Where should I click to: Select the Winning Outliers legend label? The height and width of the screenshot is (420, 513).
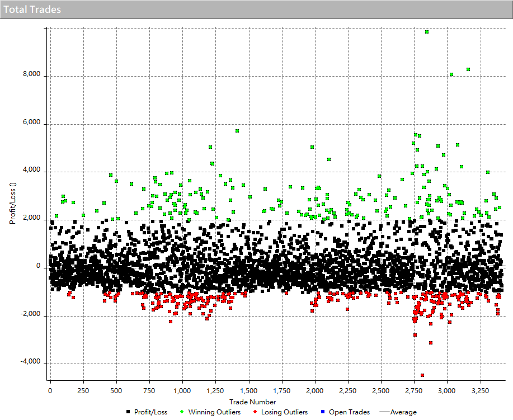click(214, 412)
